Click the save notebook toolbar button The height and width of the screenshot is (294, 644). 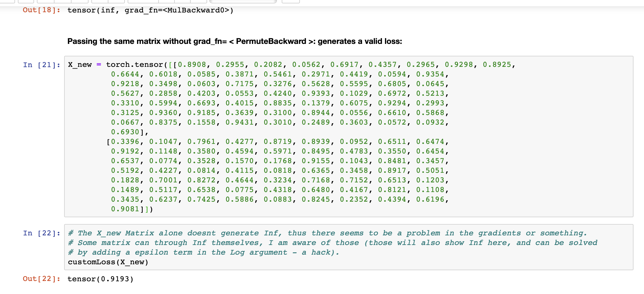pyautogui.click(x=7, y=1)
